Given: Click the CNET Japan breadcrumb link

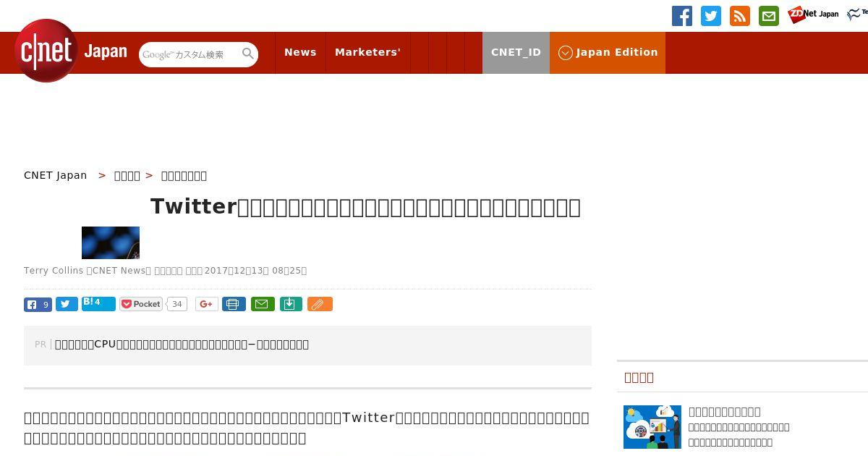Looking at the screenshot, I should 55,175.
